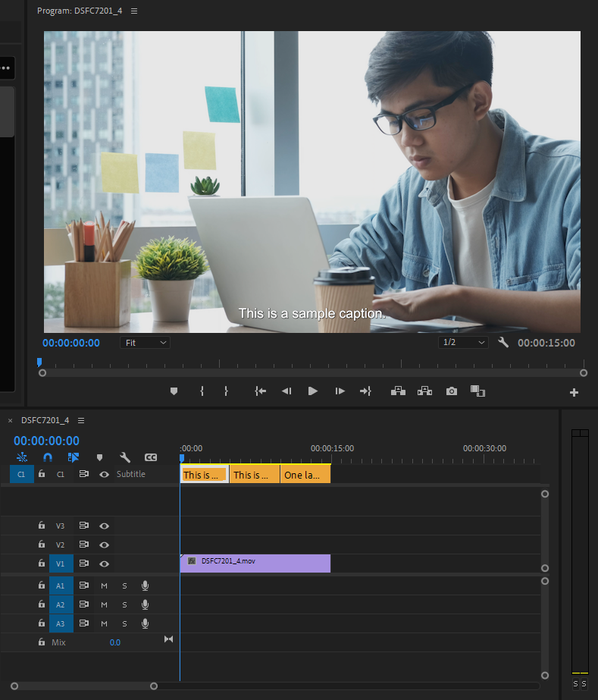The width and height of the screenshot is (598, 700).
Task: Select the DSFC7201_4 timeline sequence tab
Action: click(x=45, y=420)
